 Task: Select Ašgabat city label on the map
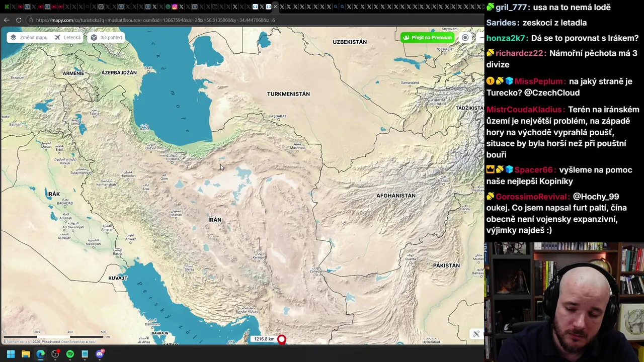point(278,116)
